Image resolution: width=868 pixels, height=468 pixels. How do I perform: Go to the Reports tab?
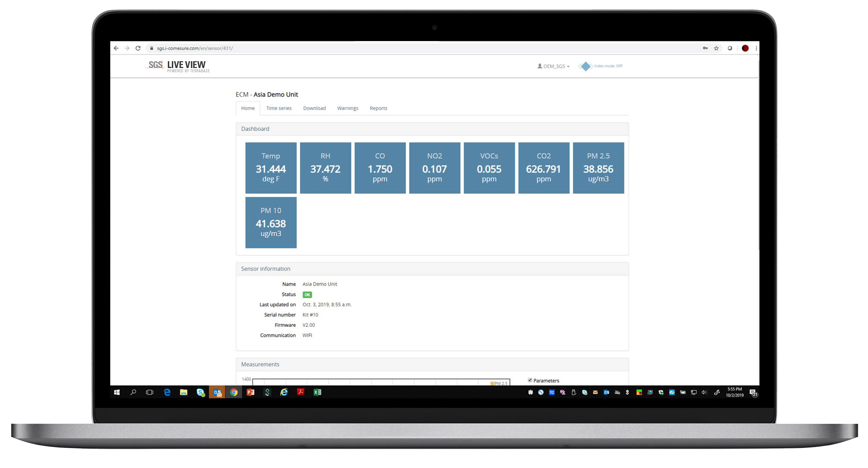point(378,108)
